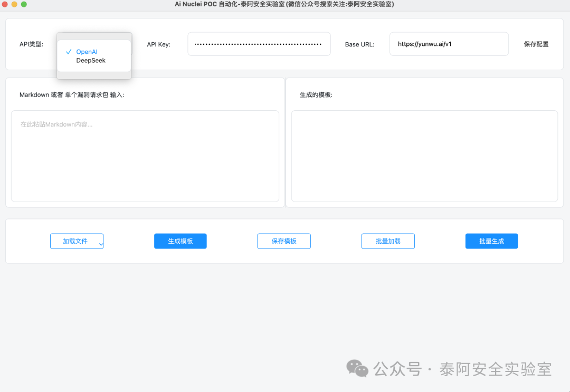Click the 保存模板 button
Viewport: 570px width, 392px height.
[284, 241]
